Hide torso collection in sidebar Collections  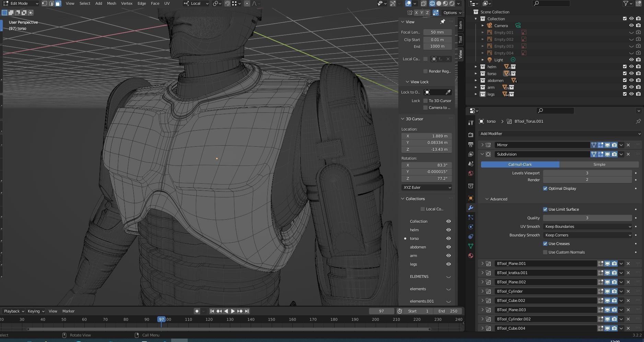pyautogui.click(x=448, y=239)
